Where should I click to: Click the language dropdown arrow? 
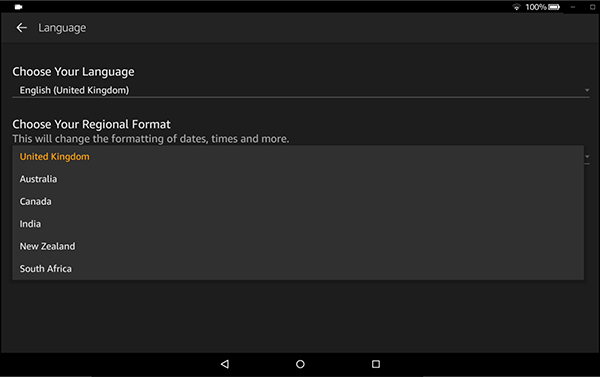[x=587, y=90]
